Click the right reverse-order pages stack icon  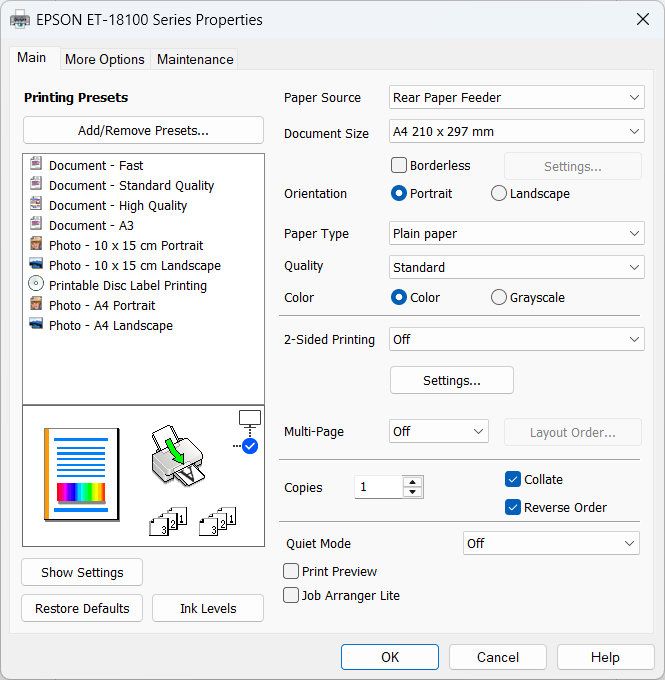218,521
